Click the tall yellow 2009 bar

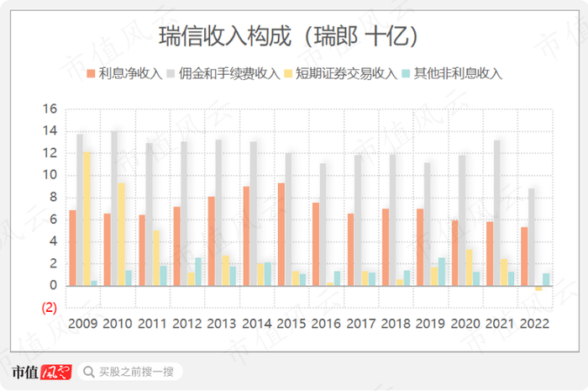click(87, 219)
